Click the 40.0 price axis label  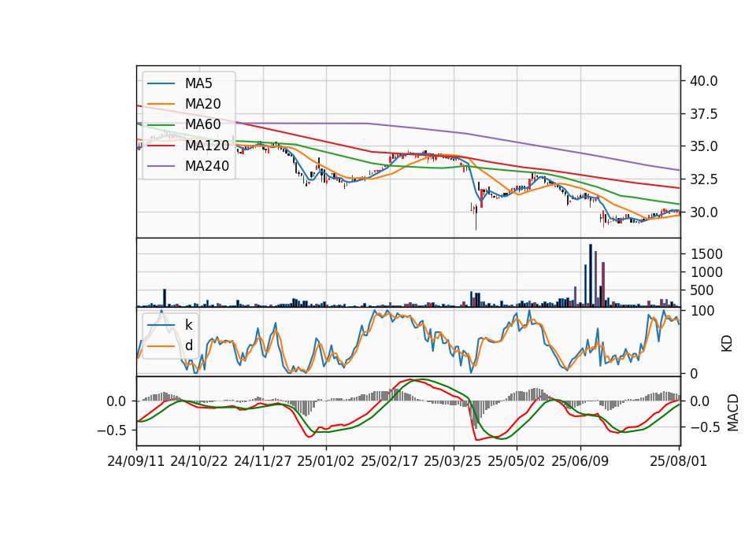tap(703, 81)
